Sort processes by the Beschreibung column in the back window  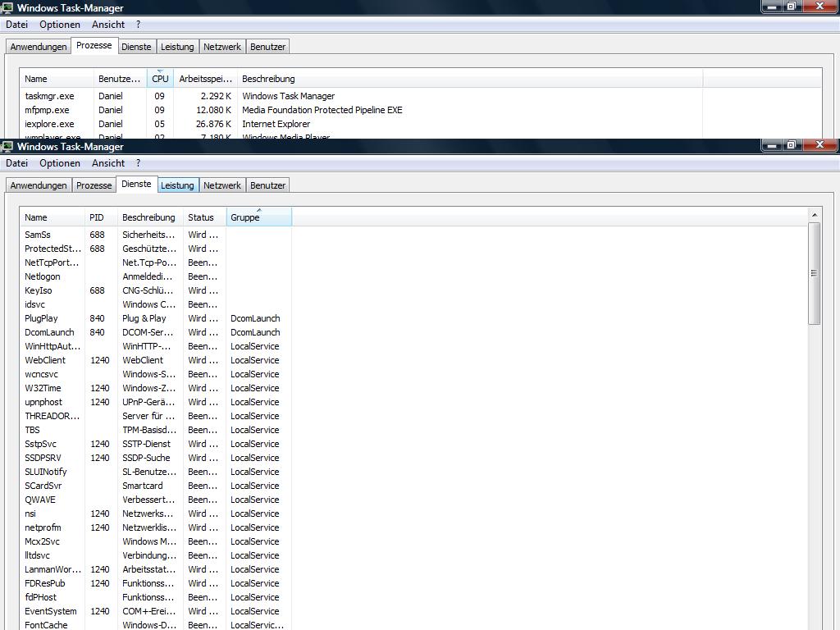tap(470, 78)
